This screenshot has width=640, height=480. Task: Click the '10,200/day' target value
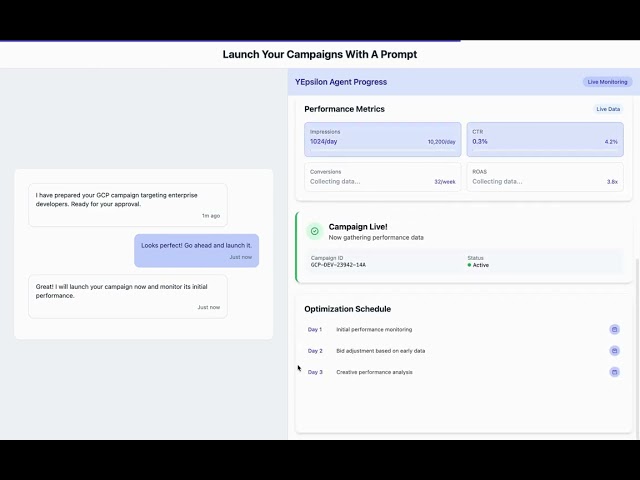tap(441, 142)
